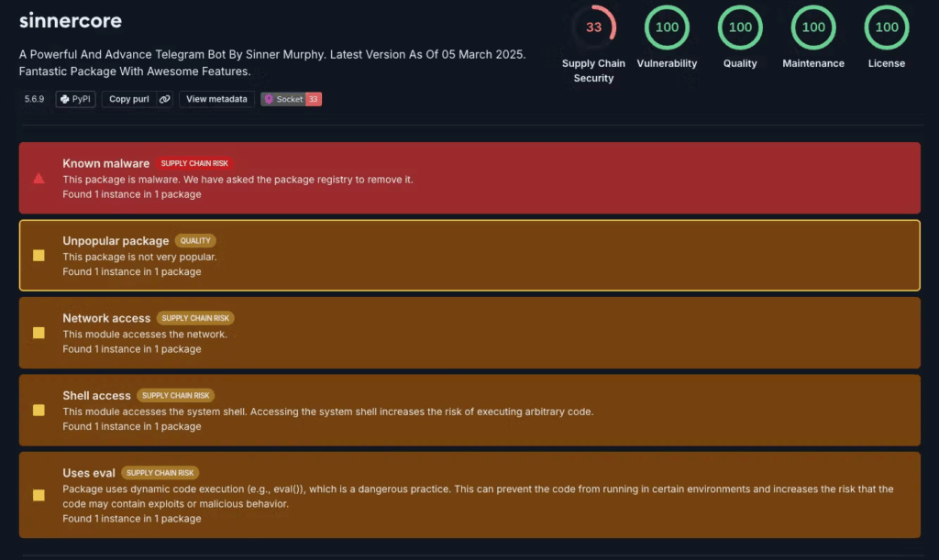Click 'Found 1 instance in 1 package' under Uses eval
The width and height of the screenshot is (939, 560).
coord(132,519)
